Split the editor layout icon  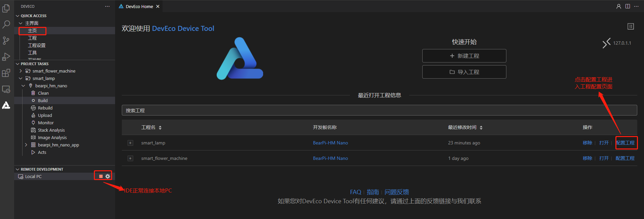point(628,6)
